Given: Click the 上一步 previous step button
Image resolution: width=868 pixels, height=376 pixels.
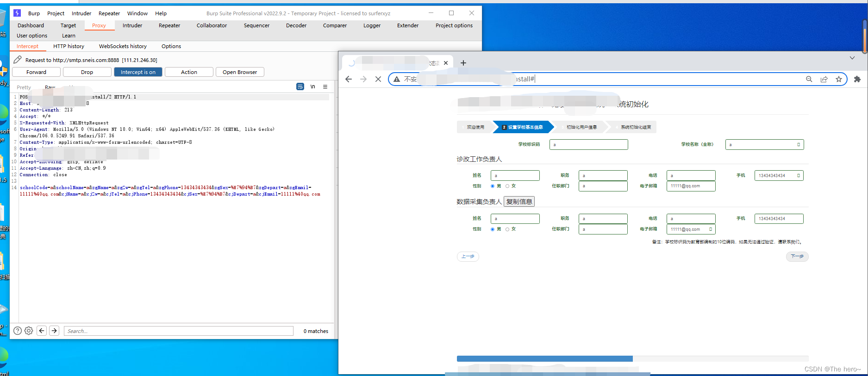Looking at the screenshot, I should [x=468, y=256].
